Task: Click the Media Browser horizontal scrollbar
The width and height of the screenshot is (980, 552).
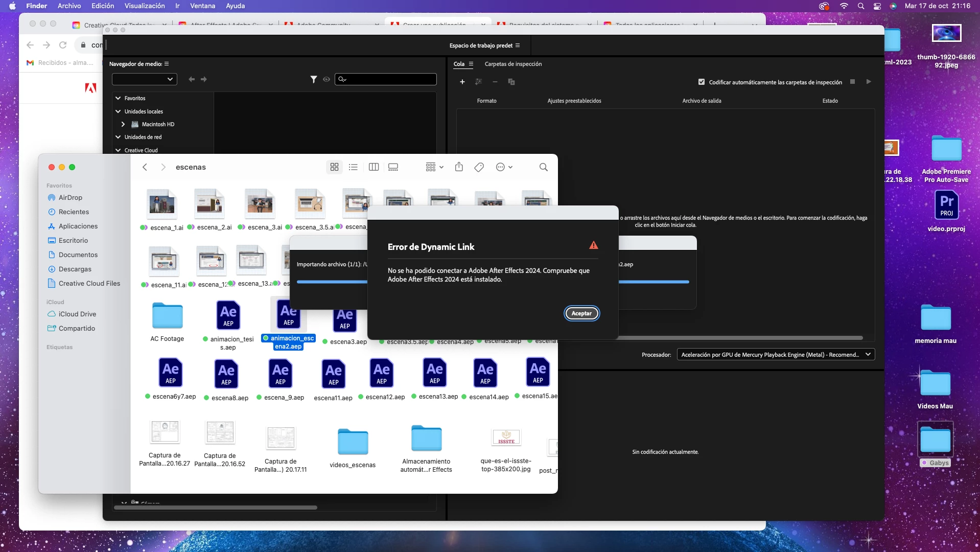Action: pyautogui.click(x=216, y=508)
